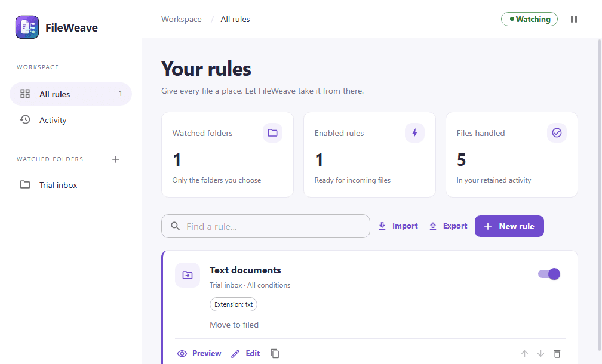Create a New rule
Viewport: 602px width, 364px height.
click(x=509, y=226)
